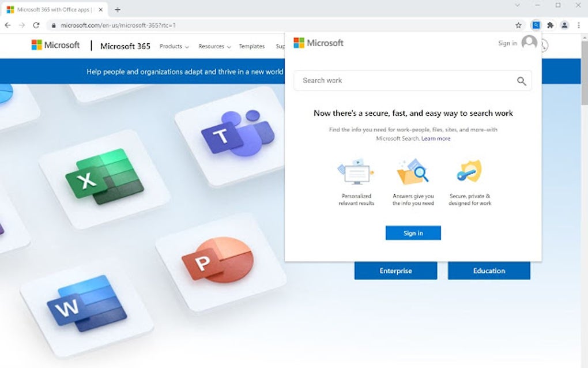
Task: Close the Microsoft 365 browser tab
Action: pyautogui.click(x=100, y=10)
